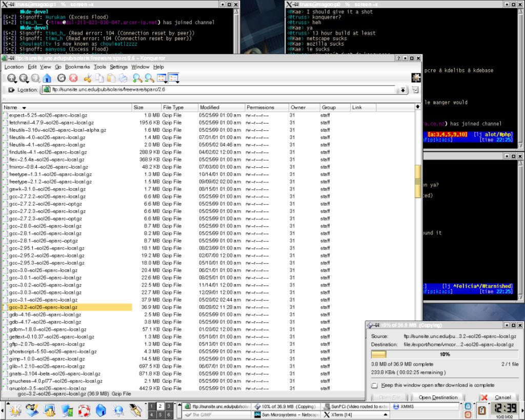Click the clipboard icon in system tray
Image resolution: width=525 pixels, height=420 pixels.
point(481,410)
